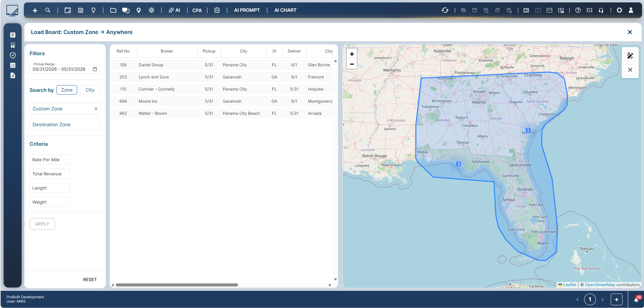Click map cluster marker 2 near Savannah
Viewport: 644px width, 308px height.
(528, 130)
